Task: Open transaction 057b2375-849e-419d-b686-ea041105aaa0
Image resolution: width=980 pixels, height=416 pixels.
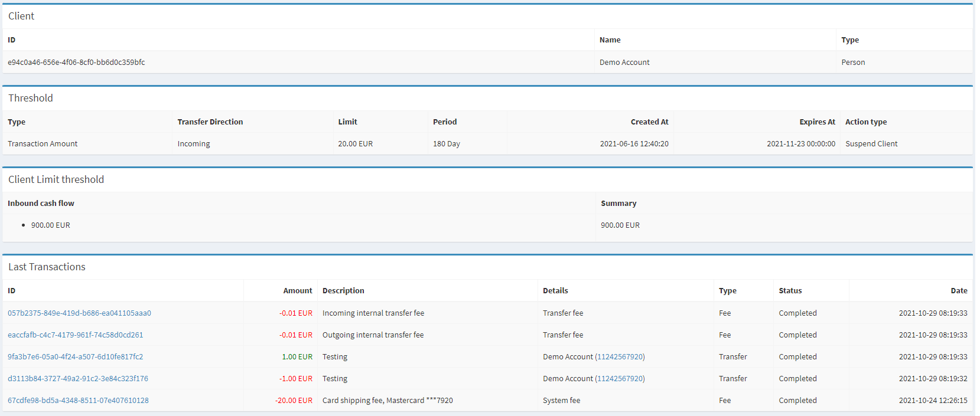Action: point(79,313)
